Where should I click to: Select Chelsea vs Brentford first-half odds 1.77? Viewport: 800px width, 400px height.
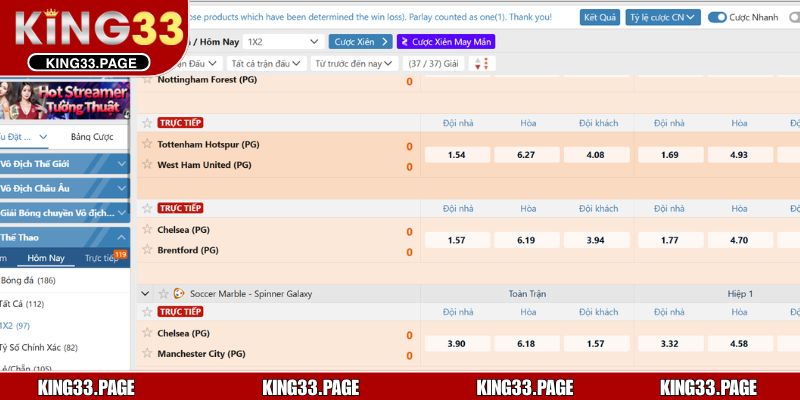tap(670, 240)
